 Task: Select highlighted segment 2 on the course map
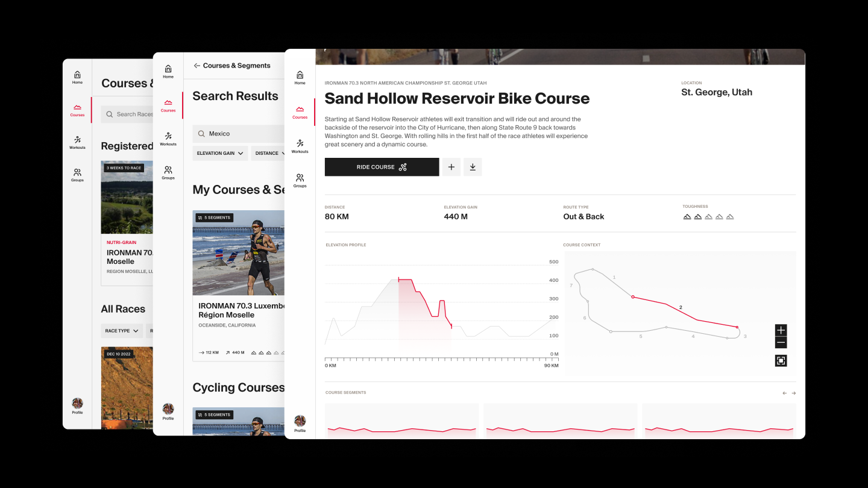(x=685, y=312)
